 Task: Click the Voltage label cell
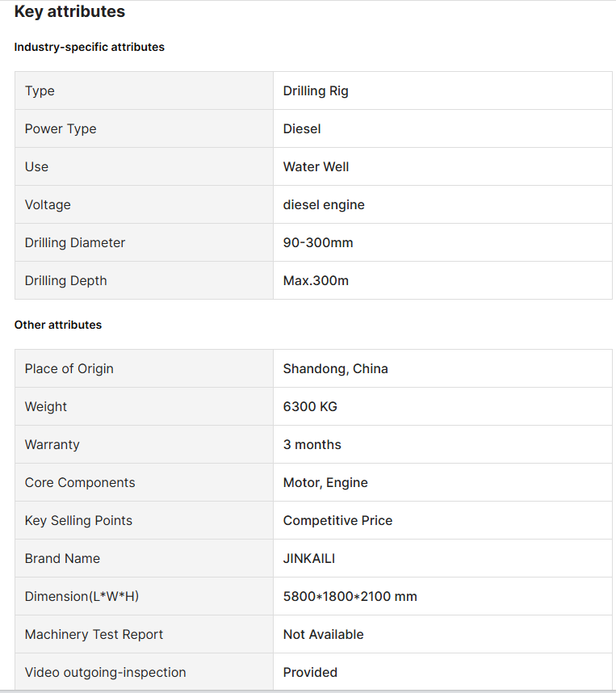point(144,204)
